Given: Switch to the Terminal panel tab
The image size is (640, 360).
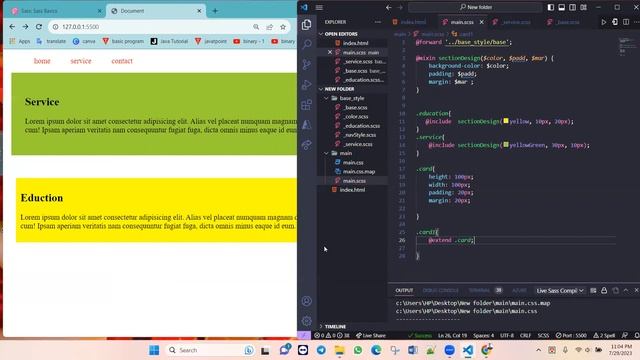Looking at the screenshot, I should tap(479, 291).
